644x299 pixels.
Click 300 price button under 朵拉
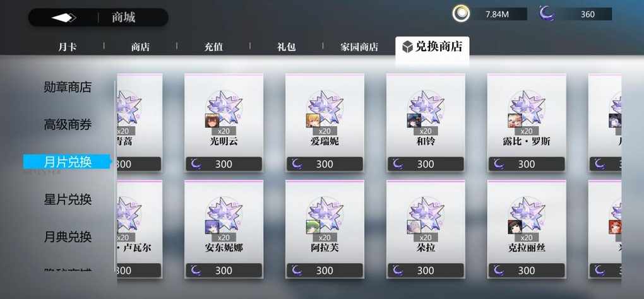(x=426, y=270)
